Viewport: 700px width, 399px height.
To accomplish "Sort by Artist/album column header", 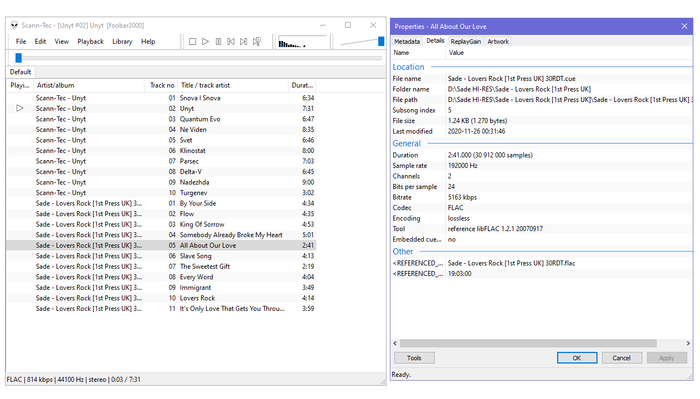I will coord(88,85).
